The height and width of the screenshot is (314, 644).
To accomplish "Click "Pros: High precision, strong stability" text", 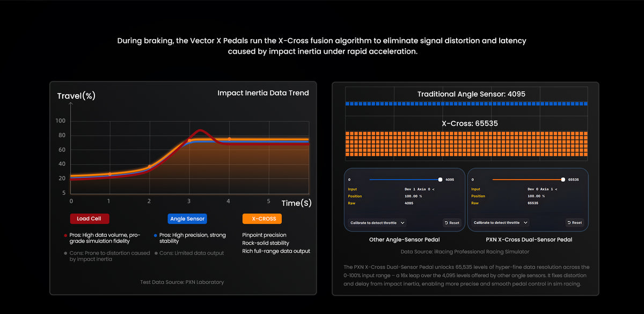I will [192, 238].
